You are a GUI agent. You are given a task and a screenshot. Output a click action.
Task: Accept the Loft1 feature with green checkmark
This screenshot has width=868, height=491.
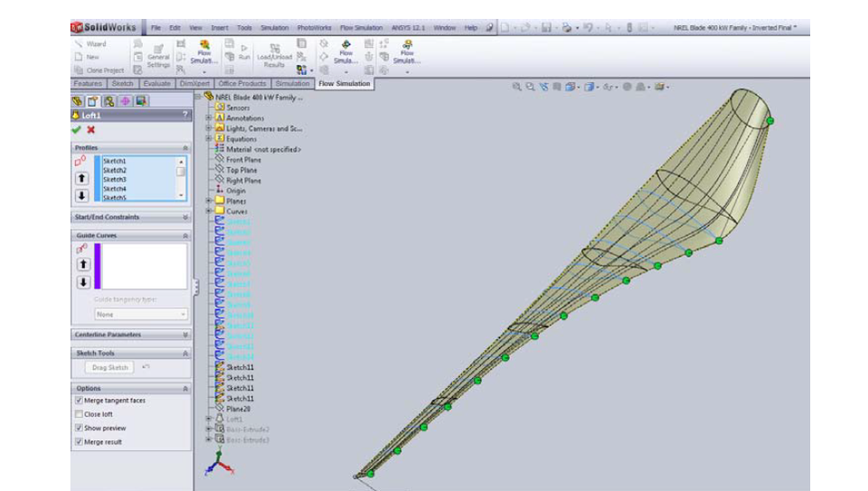[x=76, y=129]
